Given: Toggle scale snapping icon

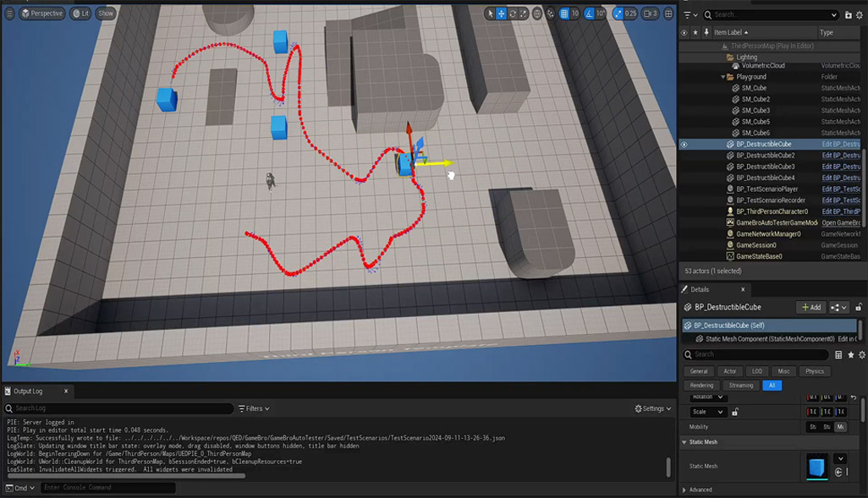Looking at the screenshot, I should point(618,14).
